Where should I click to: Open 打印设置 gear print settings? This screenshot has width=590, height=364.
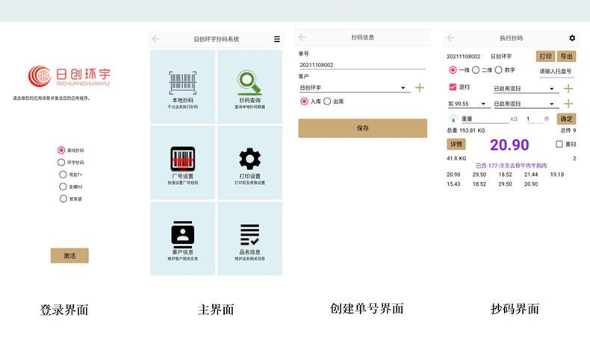pyautogui.click(x=249, y=163)
